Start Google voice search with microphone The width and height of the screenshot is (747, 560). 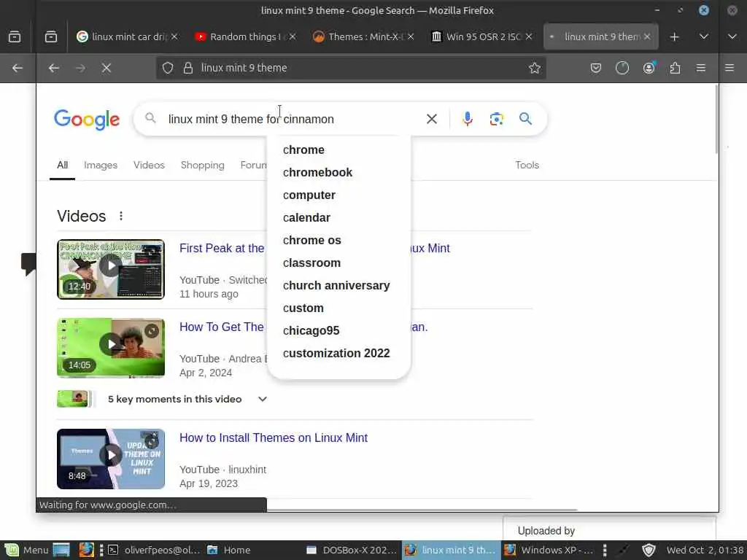(x=468, y=119)
